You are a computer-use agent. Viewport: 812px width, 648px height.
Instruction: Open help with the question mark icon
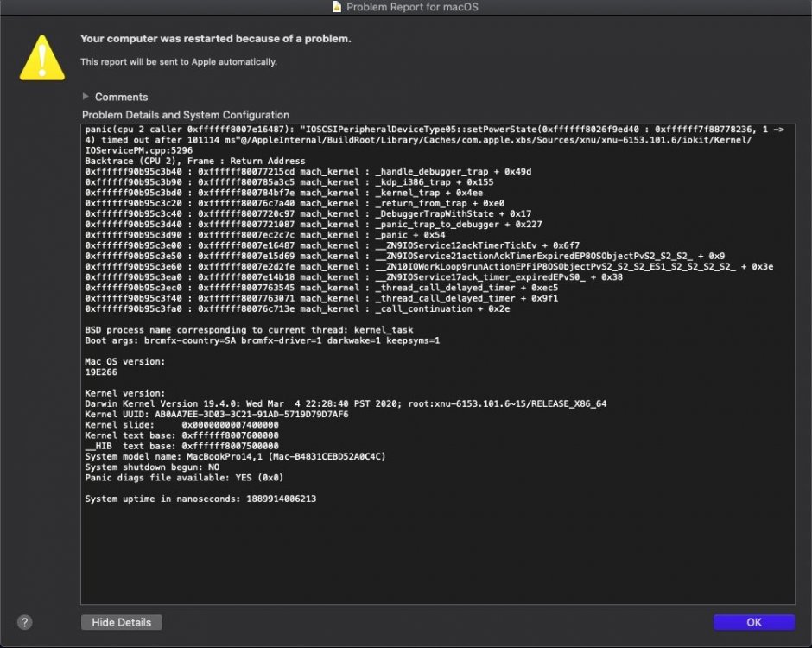[24, 622]
